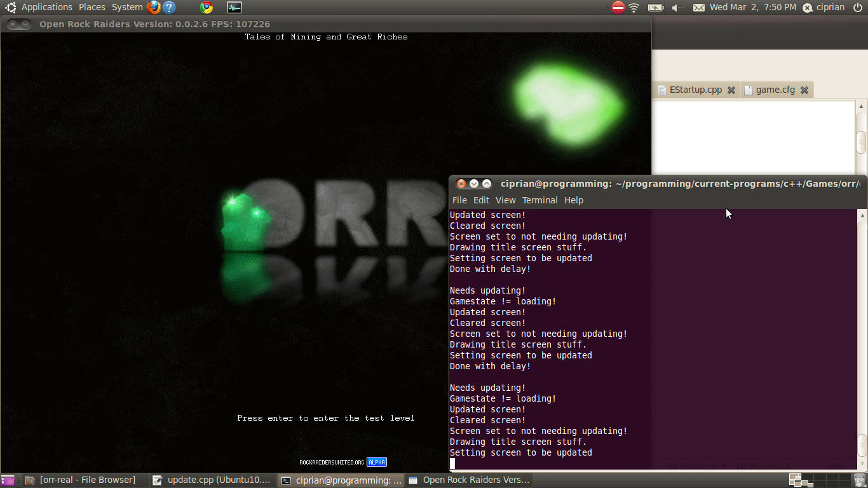This screenshot has width=868, height=488.
Task: Open the Applications menu
Action: [47, 7]
